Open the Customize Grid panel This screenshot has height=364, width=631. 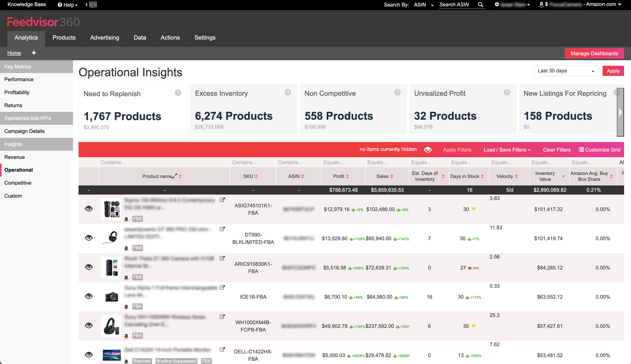click(x=600, y=150)
